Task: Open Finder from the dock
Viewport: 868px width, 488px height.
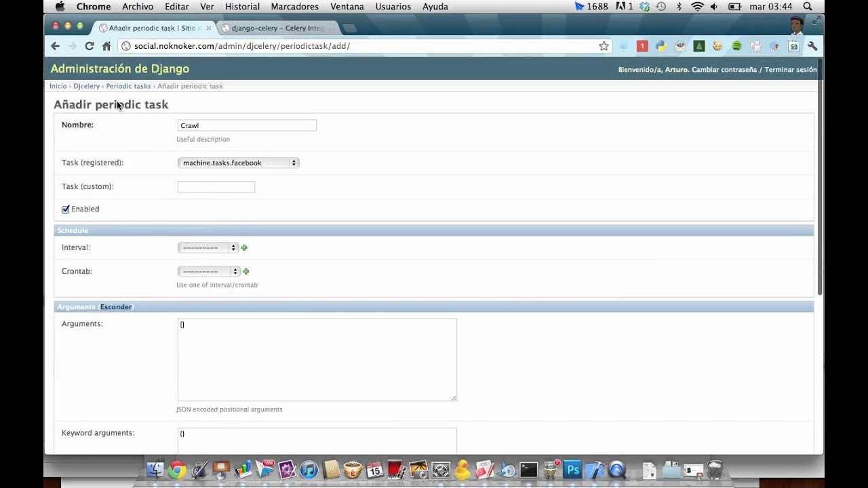Action: [155, 470]
